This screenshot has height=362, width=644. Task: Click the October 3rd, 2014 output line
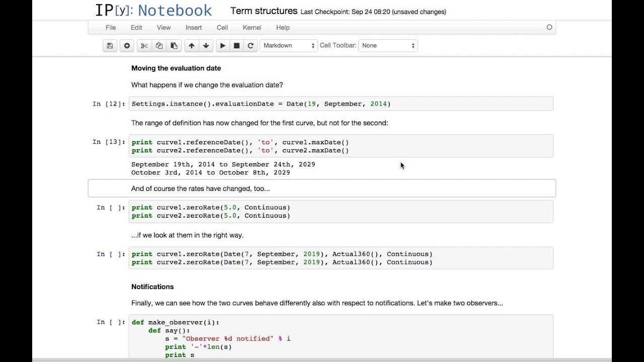click(211, 172)
